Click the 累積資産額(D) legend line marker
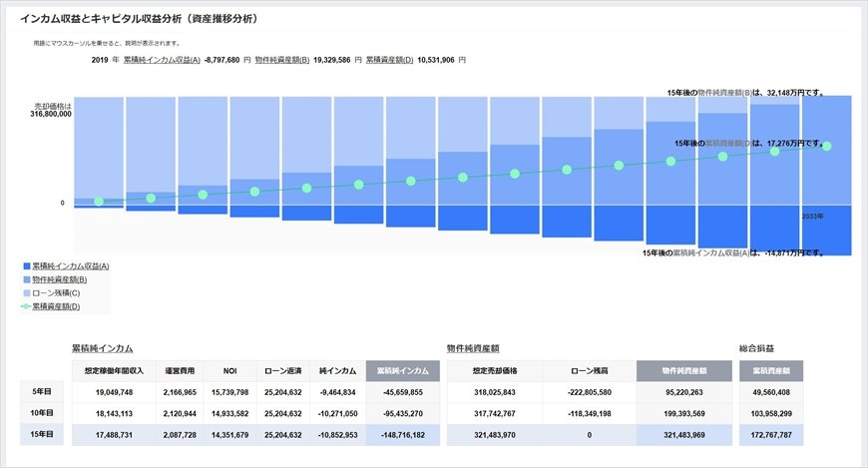This screenshot has height=468, width=868. tap(26, 306)
